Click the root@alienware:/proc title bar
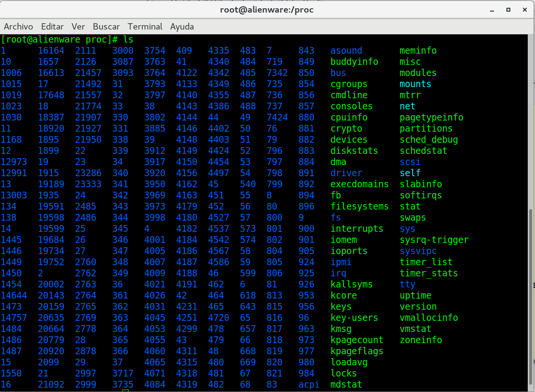This screenshot has width=535, height=392. (267, 10)
